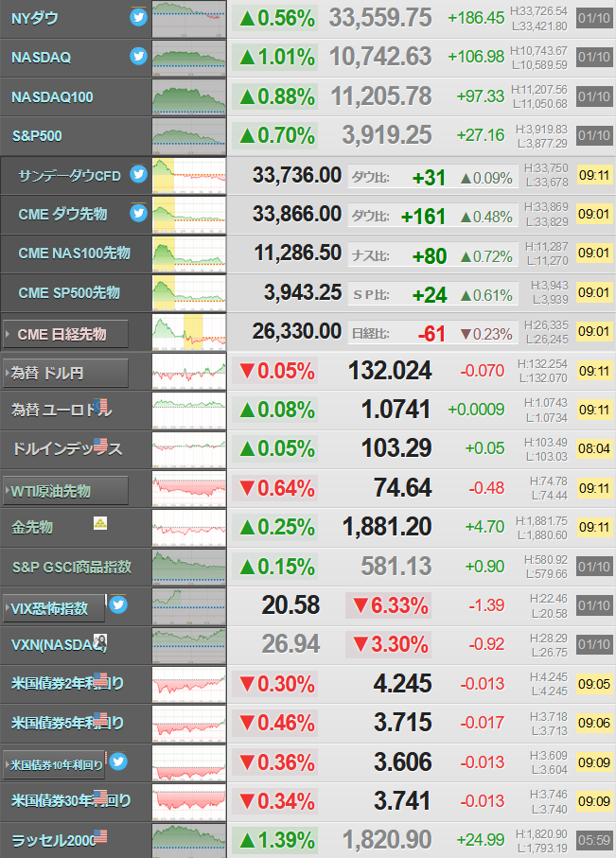Viewport: 616px width, 858px height.
Task: Expand the WTI原油先物 button
Action: tap(65, 491)
